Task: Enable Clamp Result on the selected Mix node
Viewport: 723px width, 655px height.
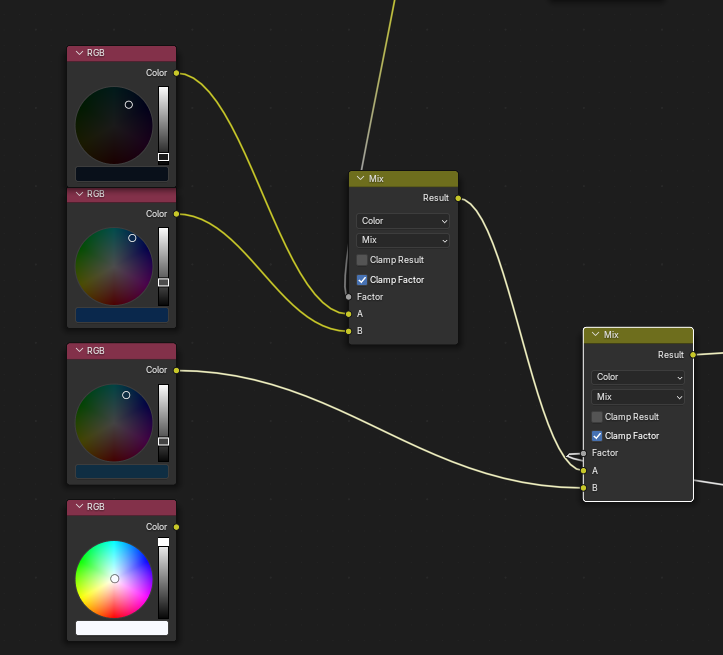Action: (597, 417)
